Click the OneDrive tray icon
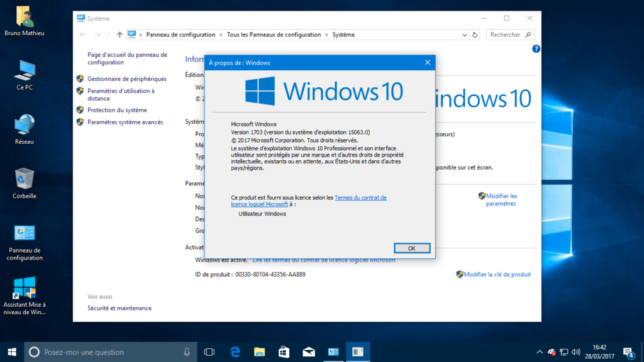The width and height of the screenshot is (644, 362). (552, 352)
